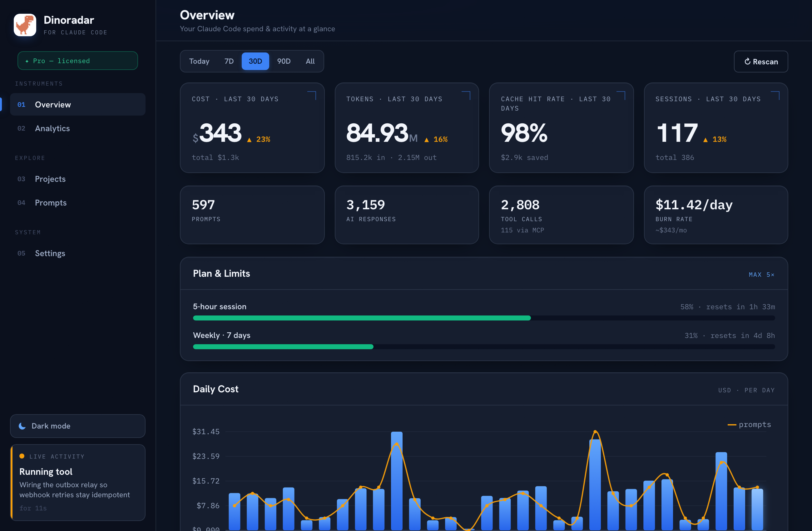Switch to the 90D range

[x=284, y=61]
